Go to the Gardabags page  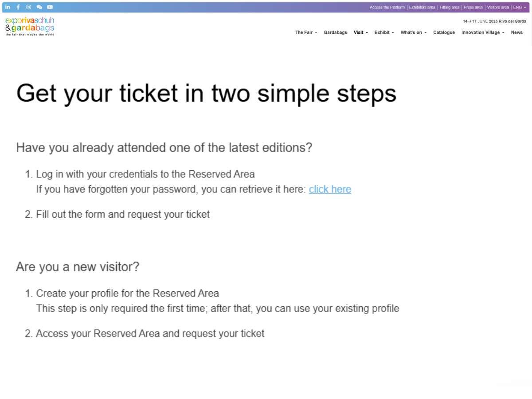[336, 32]
